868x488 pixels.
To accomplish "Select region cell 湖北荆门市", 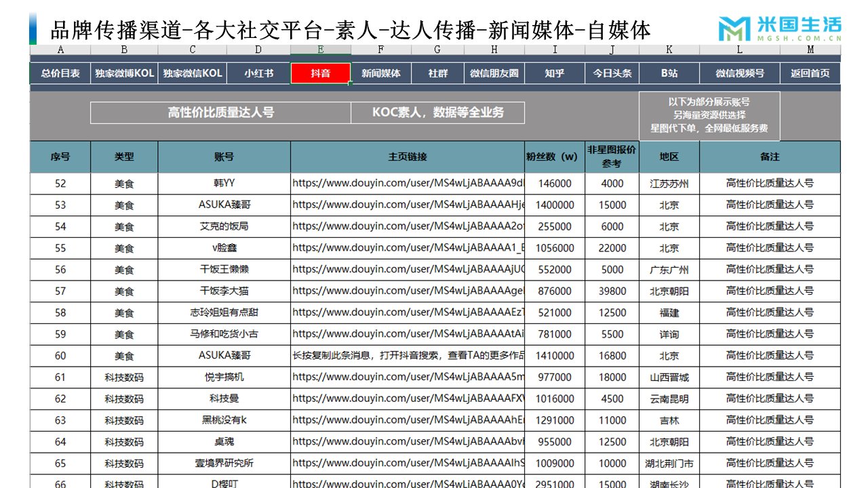I will point(669,464).
